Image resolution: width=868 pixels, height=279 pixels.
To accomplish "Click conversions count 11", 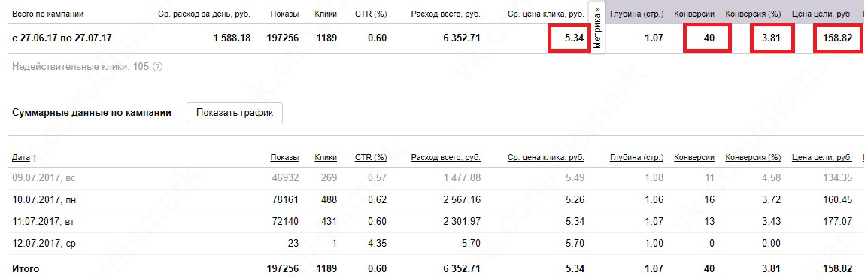I will [x=709, y=178].
